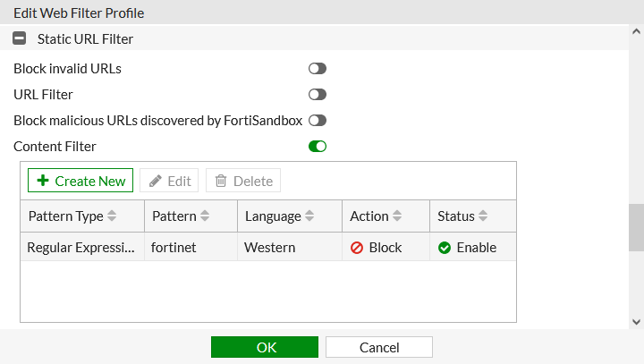Sort by Status column arrows

click(483, 216)
